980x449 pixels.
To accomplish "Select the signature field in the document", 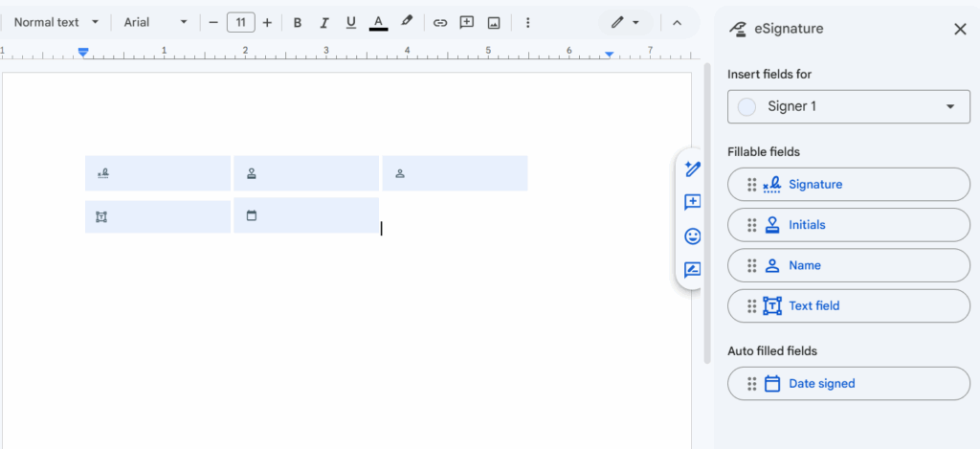I will pos(158,173).
